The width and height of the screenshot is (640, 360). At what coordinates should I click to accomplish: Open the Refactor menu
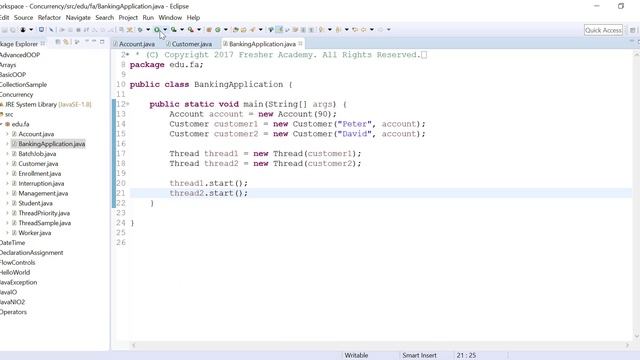[49, 18]
